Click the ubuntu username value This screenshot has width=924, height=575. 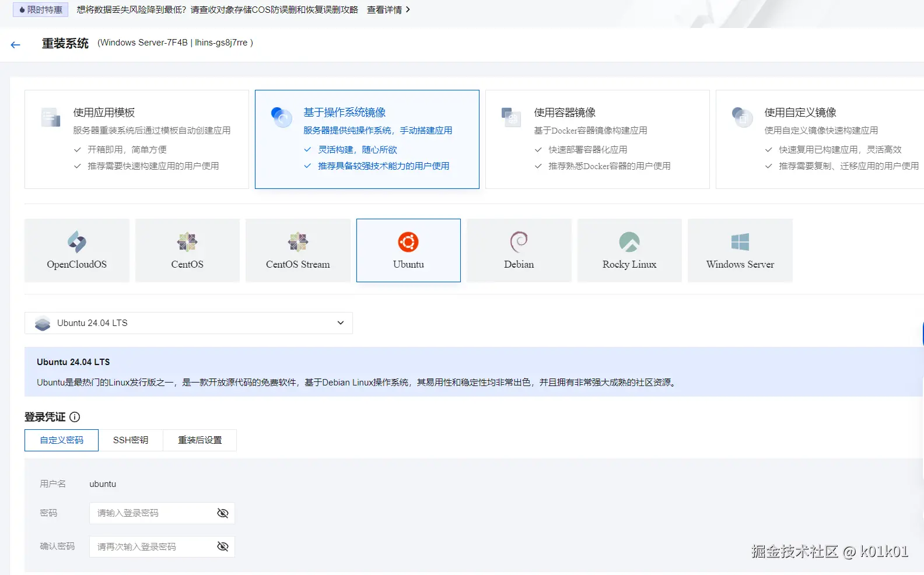click(x=103, y=484)
